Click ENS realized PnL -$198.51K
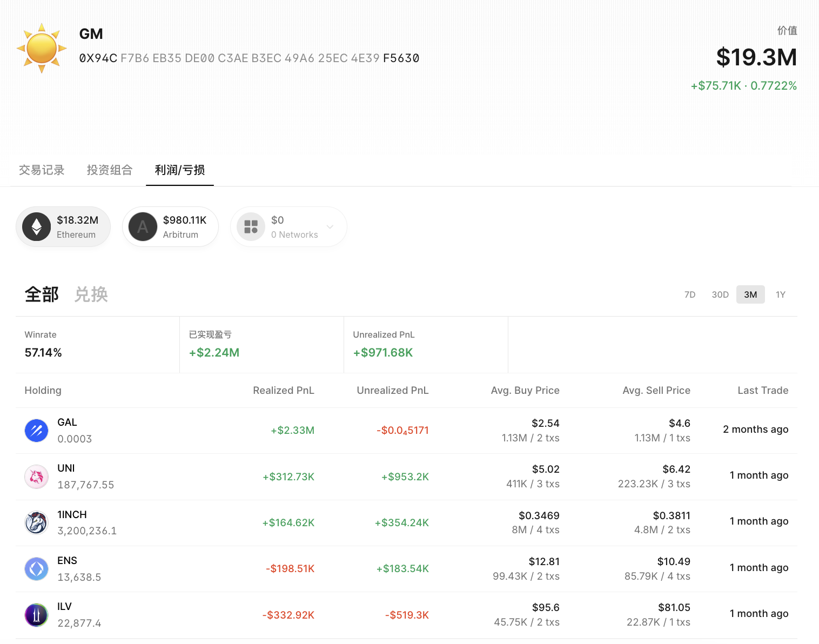The height and width of the screenshot is (644, 819). click(x=290, y=569)
